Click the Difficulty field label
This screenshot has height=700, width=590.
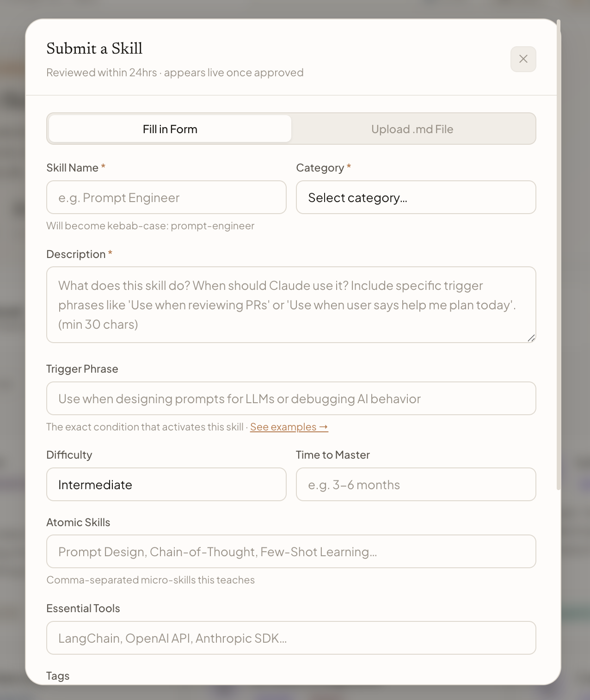click(69, 455)
